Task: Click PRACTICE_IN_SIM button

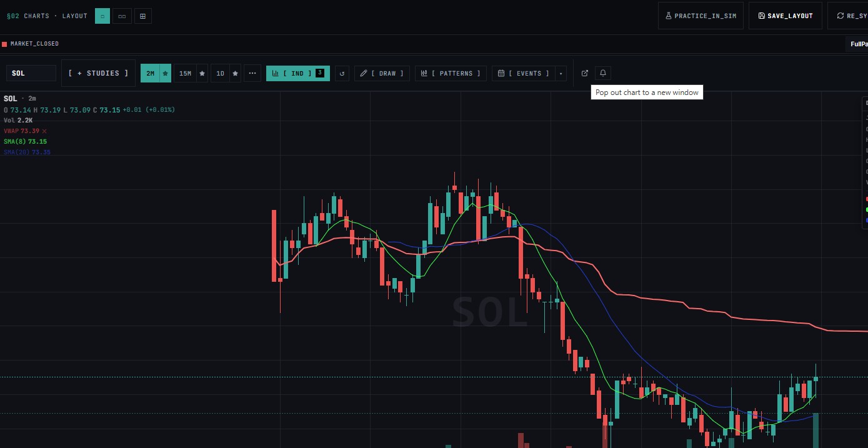Action: click(701, 16)
